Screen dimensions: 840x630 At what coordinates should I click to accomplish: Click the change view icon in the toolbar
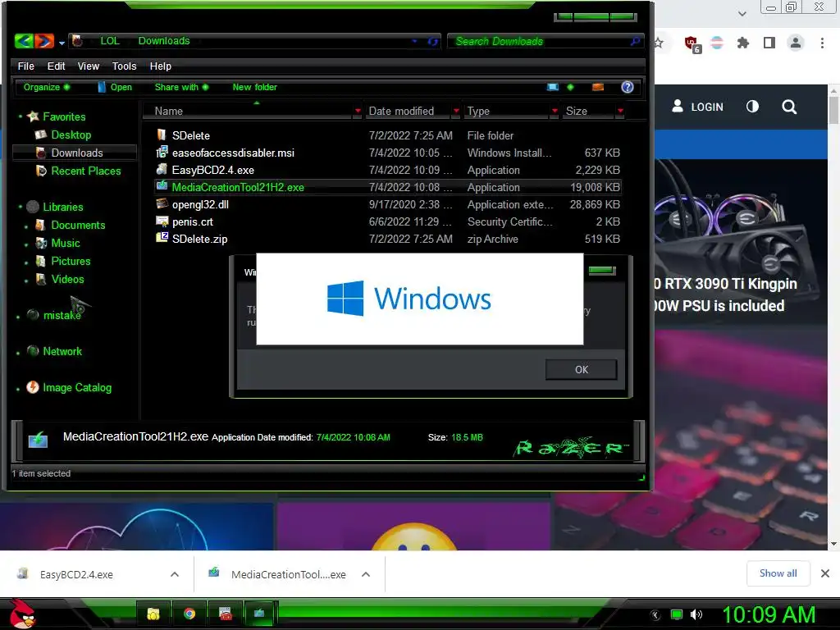coord(552,87)
